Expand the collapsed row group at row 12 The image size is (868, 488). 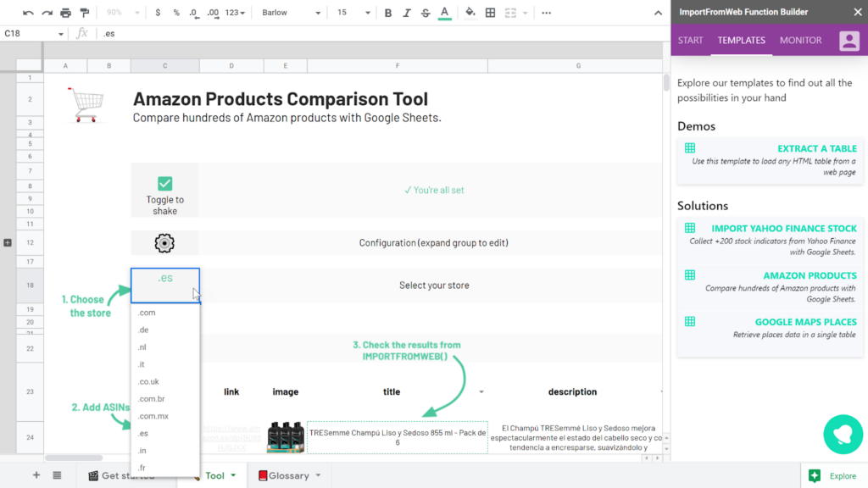click(x=8, y=243)
